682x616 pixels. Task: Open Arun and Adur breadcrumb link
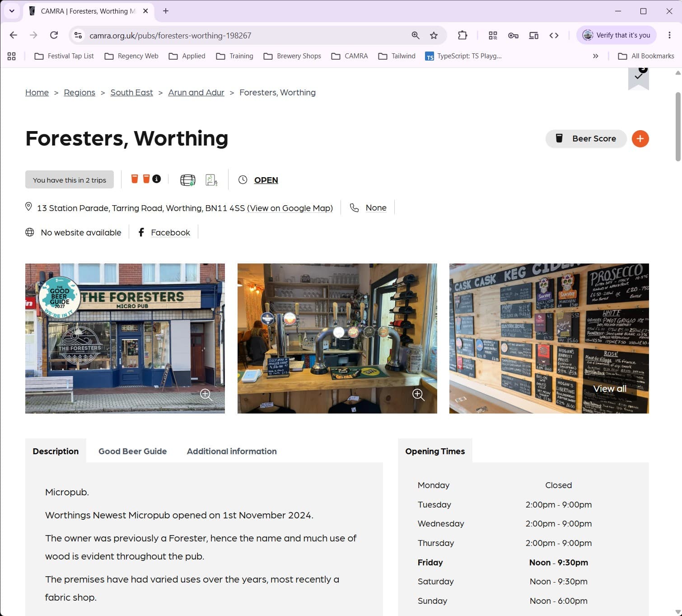tap(196, 92)
